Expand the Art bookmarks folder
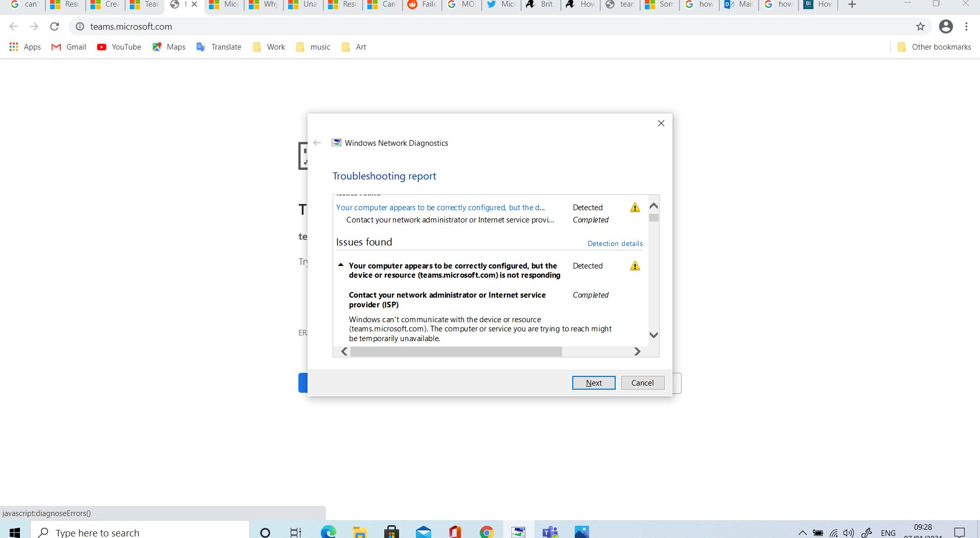Screen dimensions: 980x538 click(x=354, y=47)
